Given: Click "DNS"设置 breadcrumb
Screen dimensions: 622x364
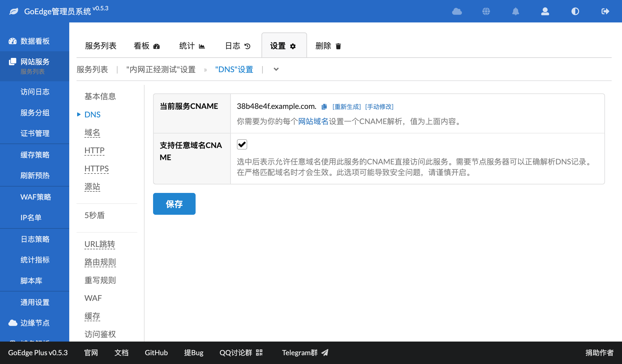Looking at the screenshot, I should coord(234,69).
